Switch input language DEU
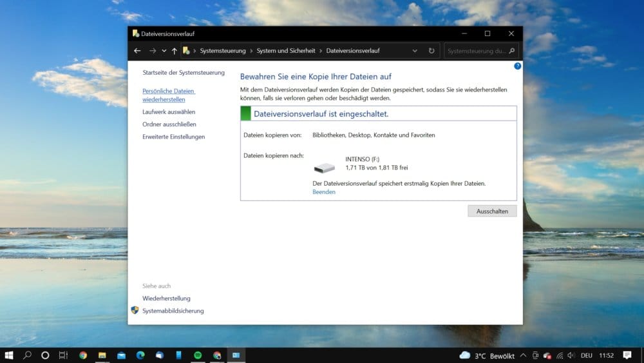Screen dimensions: 644x363 tap(587, 356)
